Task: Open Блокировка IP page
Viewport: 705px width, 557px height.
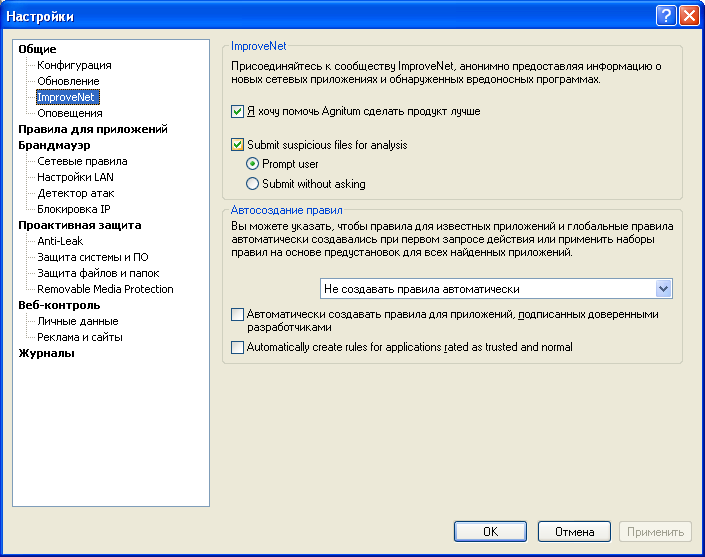Action: 74,209
